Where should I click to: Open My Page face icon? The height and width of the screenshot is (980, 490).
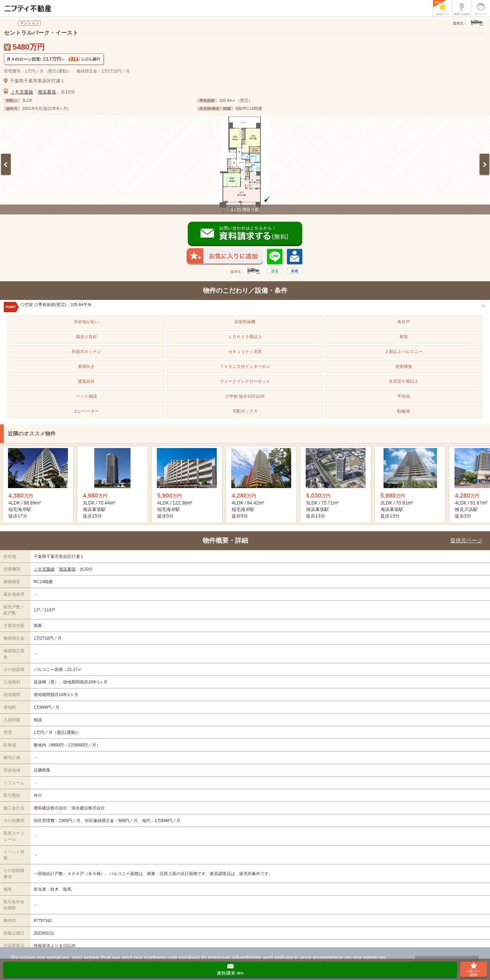[x=480, y=8]
